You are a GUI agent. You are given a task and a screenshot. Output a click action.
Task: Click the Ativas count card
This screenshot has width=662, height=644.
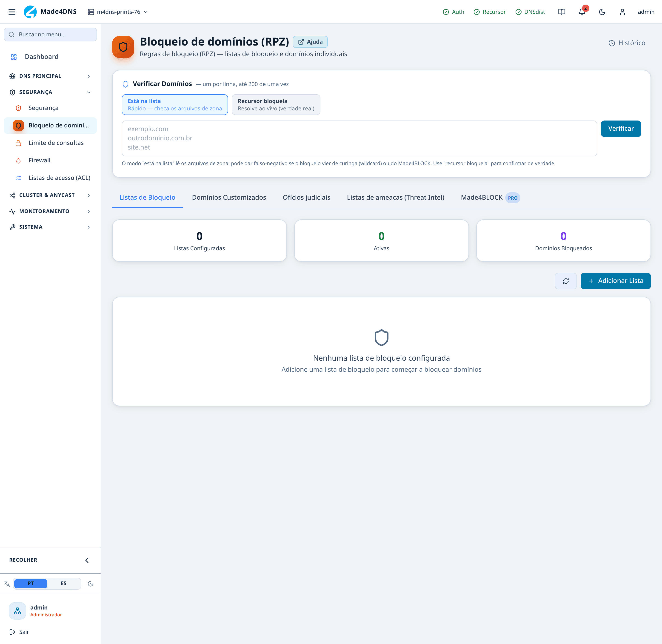pyautogui.click(x=381, y=241)
